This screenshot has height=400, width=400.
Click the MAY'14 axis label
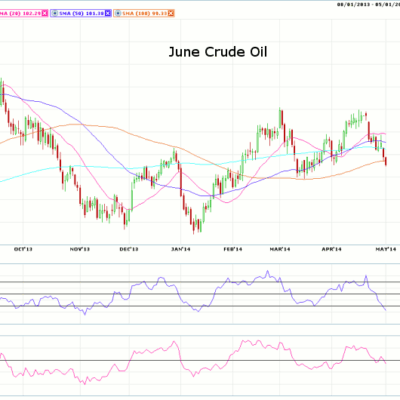click(x=386, y=249)
